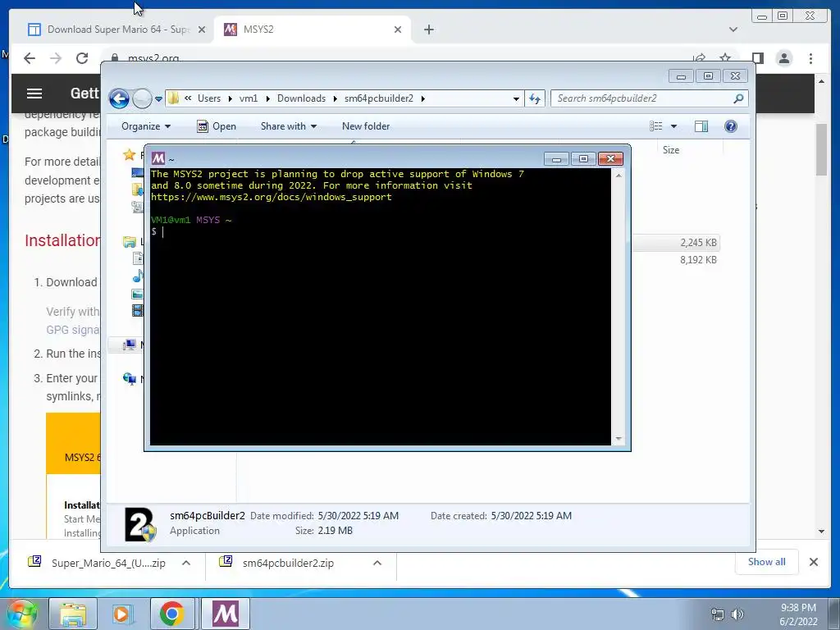Open Share with menu
840x630 pixels.
coord(288,126)
